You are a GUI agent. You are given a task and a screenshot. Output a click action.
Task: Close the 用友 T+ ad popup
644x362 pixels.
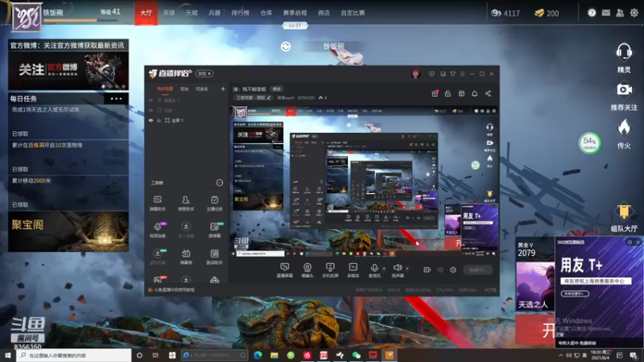coord(638,242)
